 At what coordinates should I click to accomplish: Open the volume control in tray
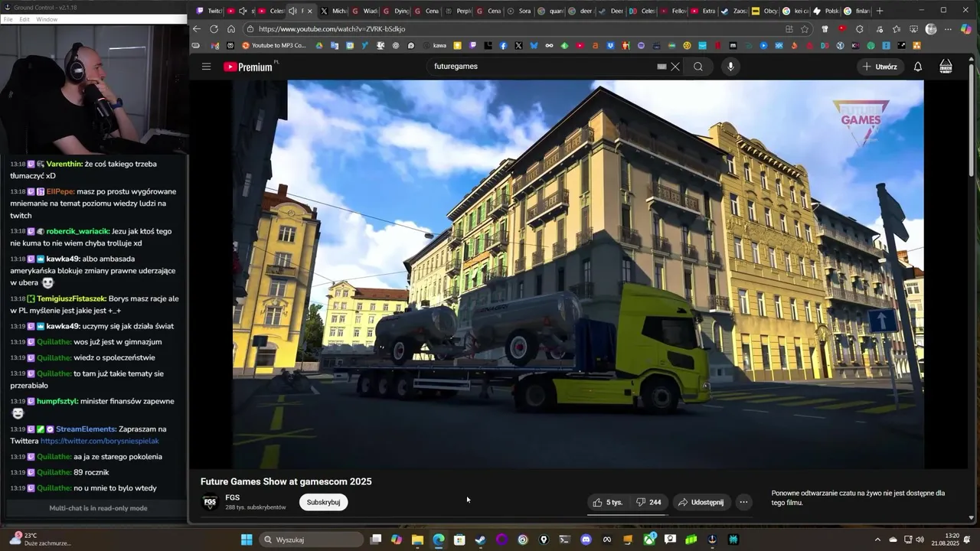click(x=920, y=540)
